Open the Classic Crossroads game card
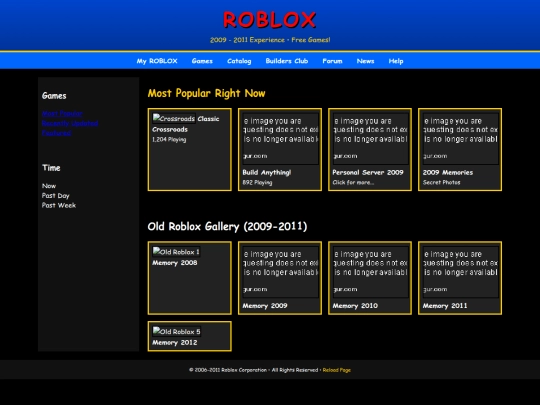The image size is (540, 405). pos(190,149)
